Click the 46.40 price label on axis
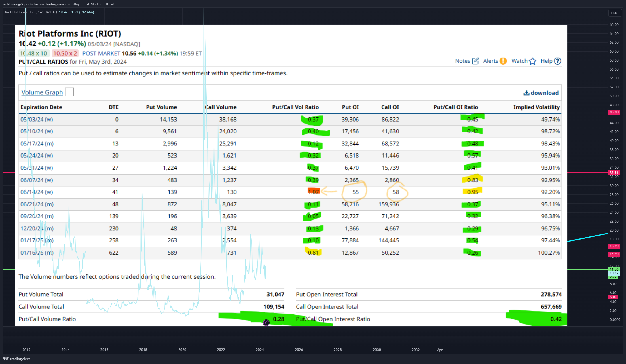The height and width of the screenshot is (364, 626). pos(614,112)
